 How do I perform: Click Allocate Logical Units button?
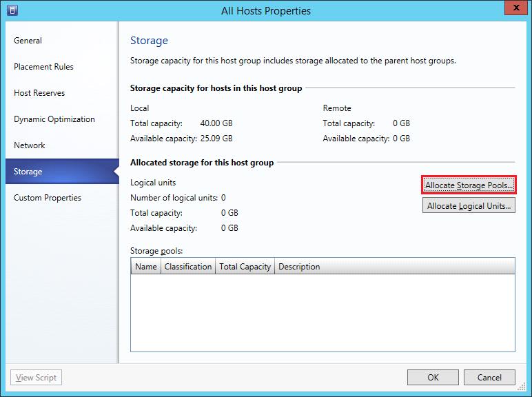point(469,206)
